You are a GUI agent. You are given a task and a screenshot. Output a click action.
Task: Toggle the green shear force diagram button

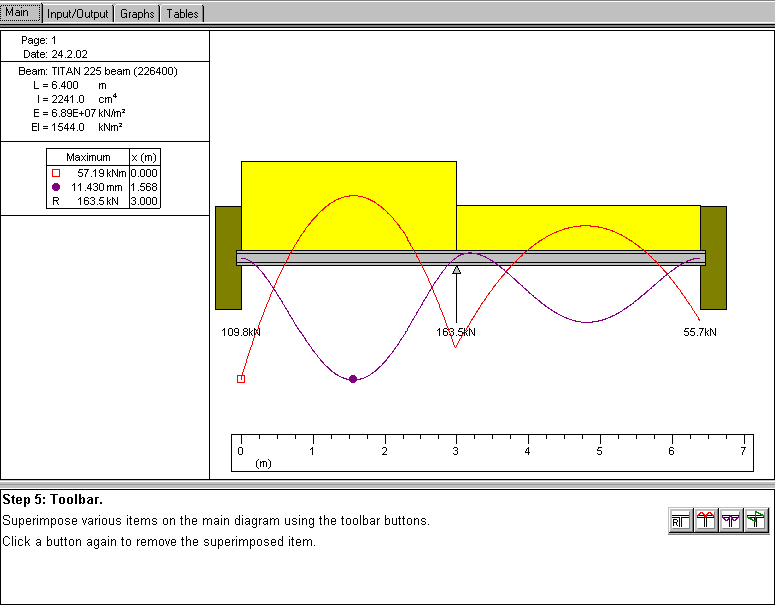756,520
